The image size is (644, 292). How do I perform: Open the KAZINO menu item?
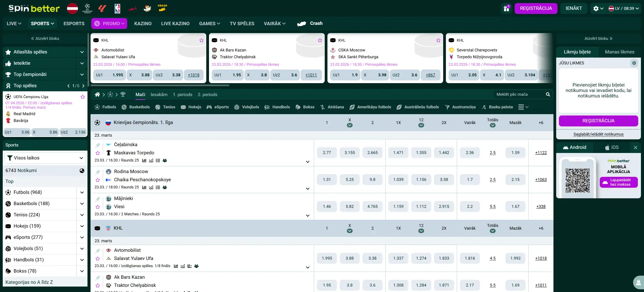click(143, 24)
